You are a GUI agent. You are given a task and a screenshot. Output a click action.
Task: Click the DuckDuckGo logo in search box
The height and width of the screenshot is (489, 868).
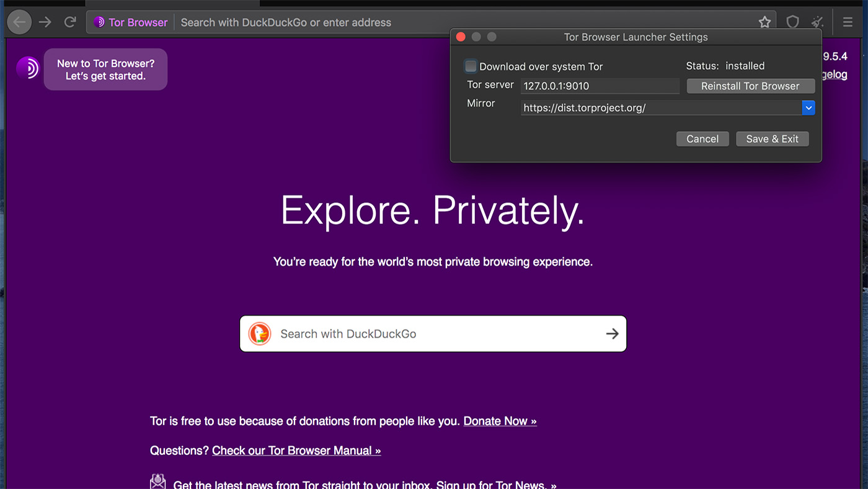(x=260, y=334)
